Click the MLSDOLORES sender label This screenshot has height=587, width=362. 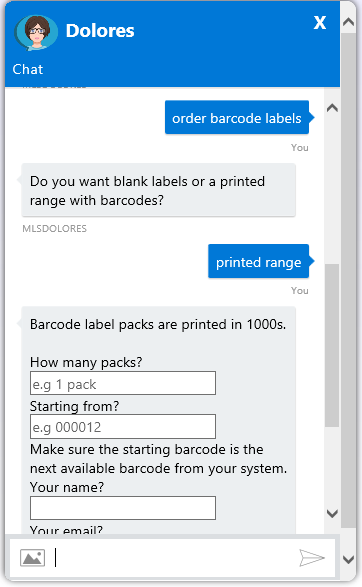[x=55, y=228]
